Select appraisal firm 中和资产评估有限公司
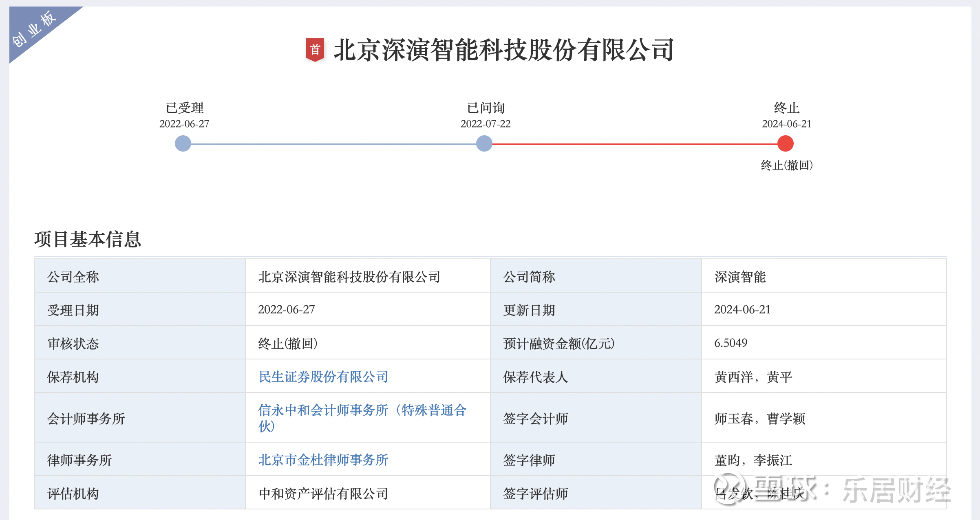980x520 pixels. click(x=324, y=494)
